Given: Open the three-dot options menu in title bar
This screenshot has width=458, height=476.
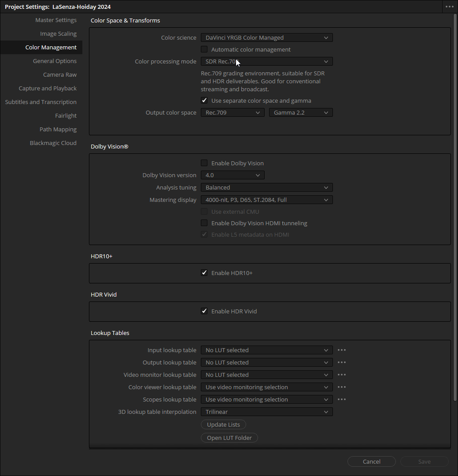Looking at the screenshot, I should pos(450,7).
